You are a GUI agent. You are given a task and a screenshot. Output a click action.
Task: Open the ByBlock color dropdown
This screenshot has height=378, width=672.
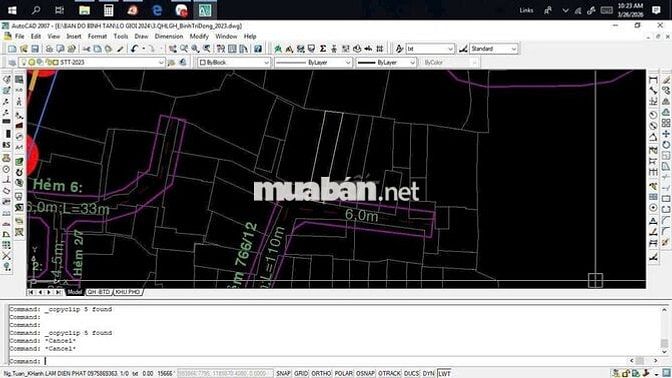pyautogui.click(x=234, y=63)
